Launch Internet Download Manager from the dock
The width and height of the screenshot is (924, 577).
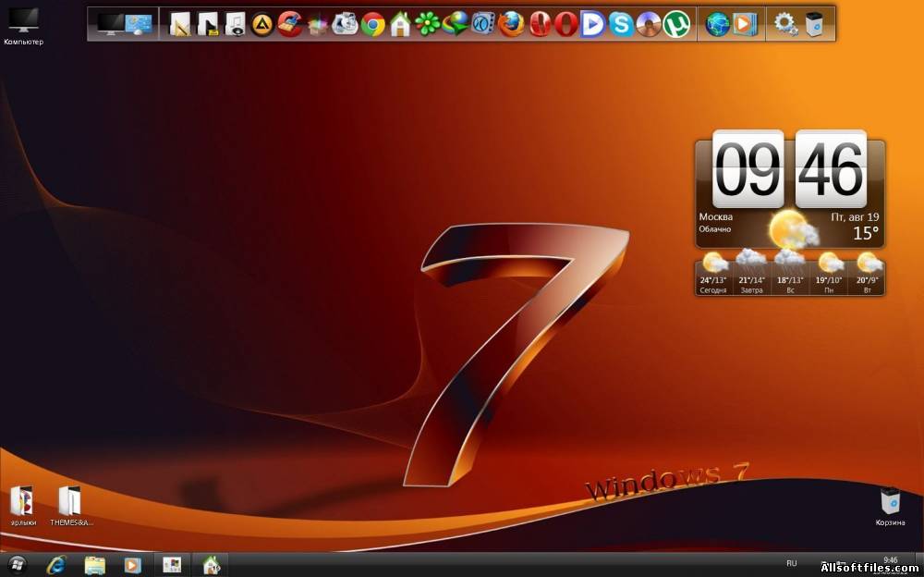(456, 24)
